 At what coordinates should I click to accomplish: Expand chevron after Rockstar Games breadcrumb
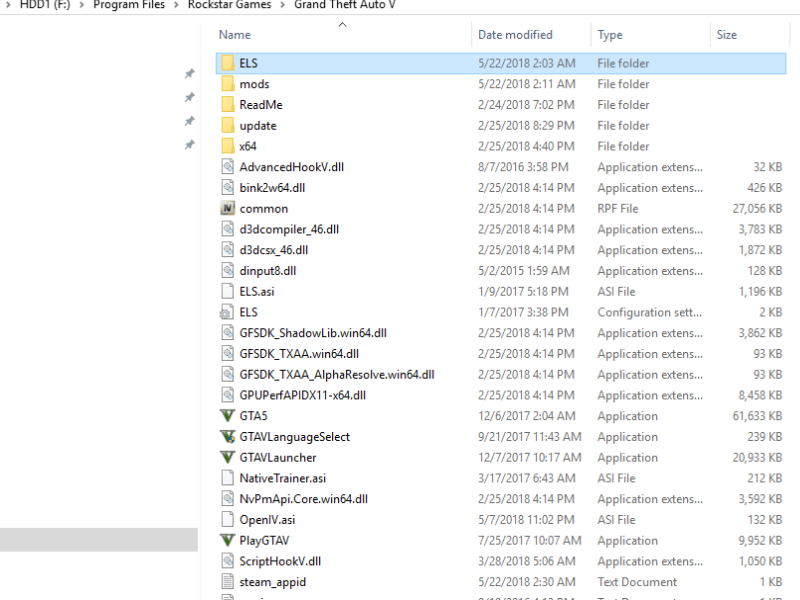click(x=282, y=5)
